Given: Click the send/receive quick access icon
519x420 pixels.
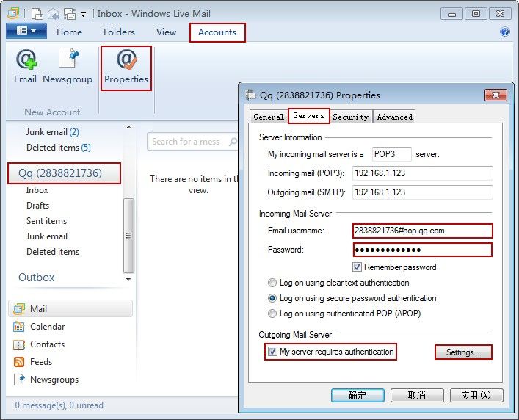Looking at the screenshot, I should [x=70, y=14].
